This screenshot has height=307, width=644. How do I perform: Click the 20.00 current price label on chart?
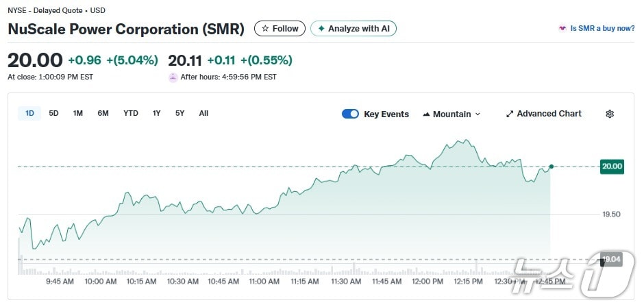tap(612, 167)
